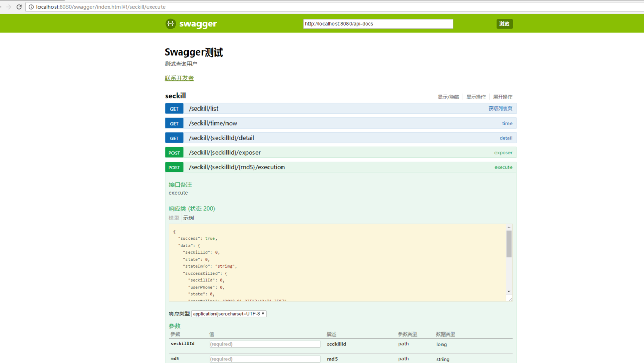Screen dimensions: 644x363
Task: Click POST badge of the execution endpoint
Action: click(174, 167)
